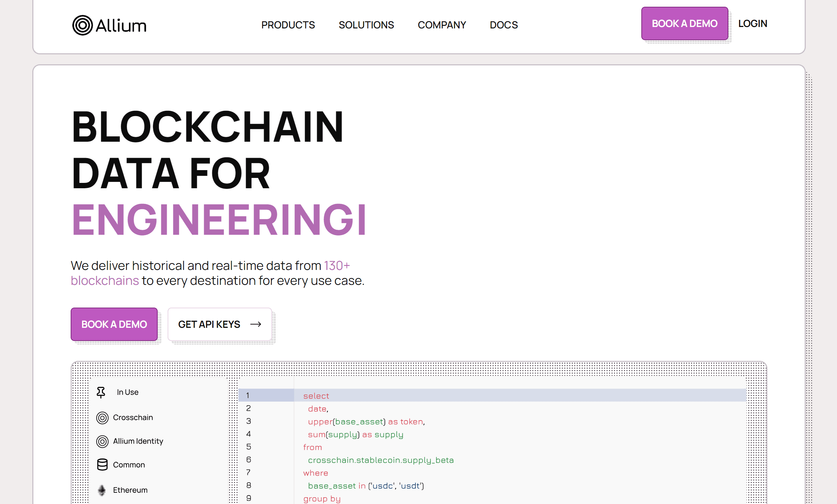The height and width of the screenshot is (504, 837).
Task: Go to the Docs page
Action: pyautogui.click(x=504, y=25)
